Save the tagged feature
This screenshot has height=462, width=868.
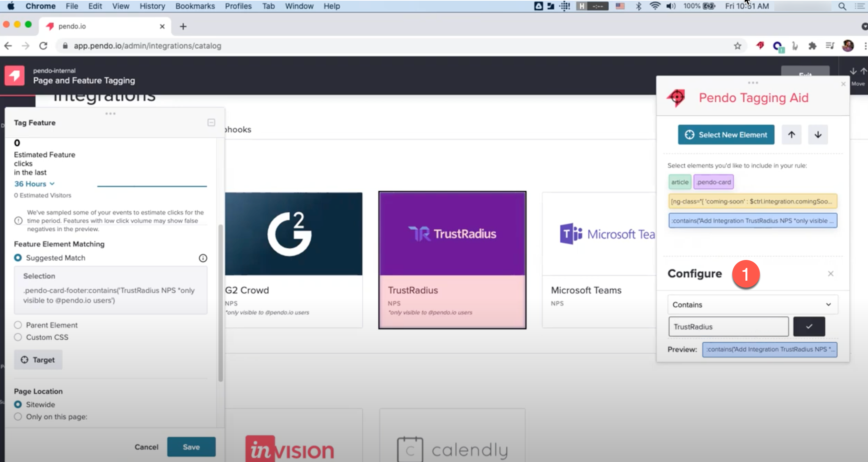pos(191,447)
